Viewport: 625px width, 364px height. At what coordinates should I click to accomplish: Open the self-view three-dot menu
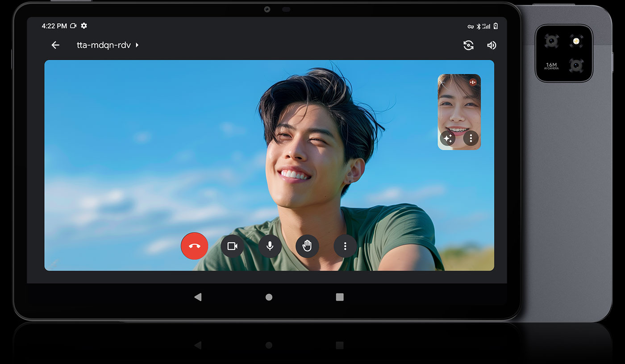pos(471,138)
